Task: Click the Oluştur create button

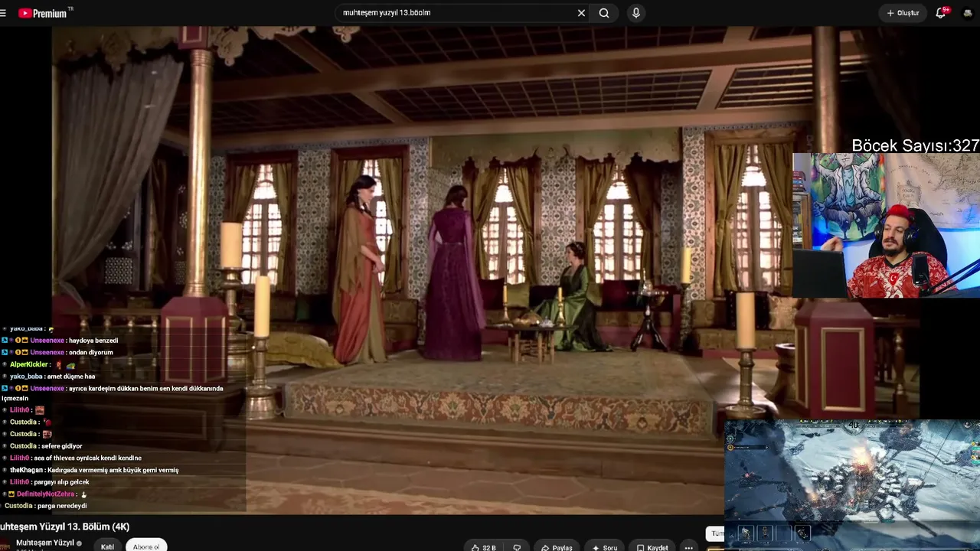Action: [x=903, y=13]
